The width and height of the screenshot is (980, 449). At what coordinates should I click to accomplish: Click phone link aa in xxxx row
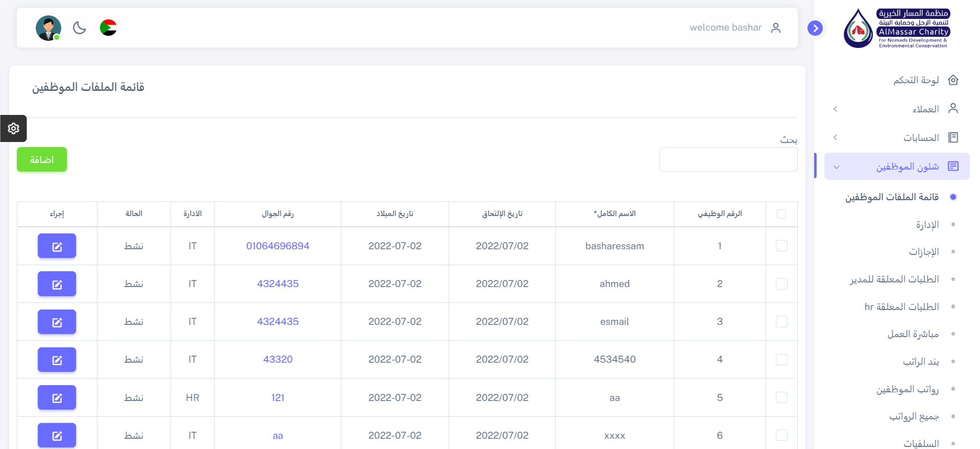tap(278, 435)
